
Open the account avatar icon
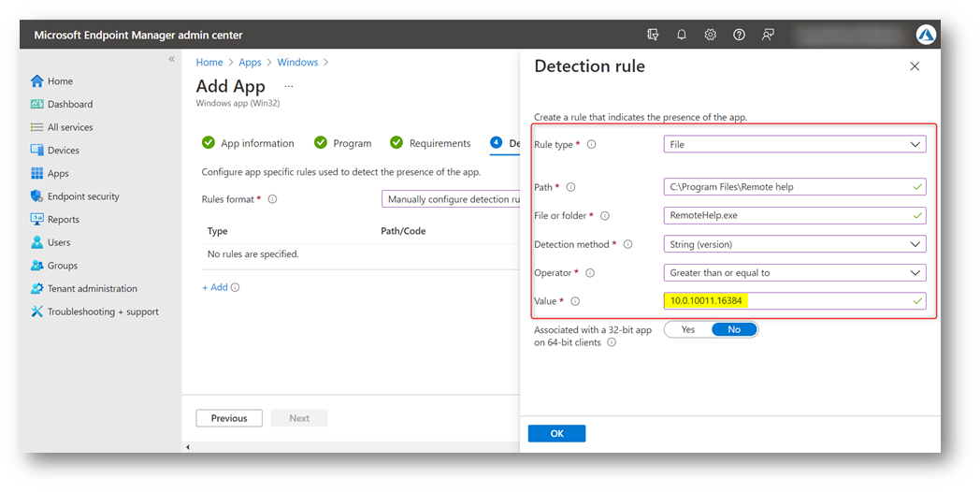coord(926,35)
